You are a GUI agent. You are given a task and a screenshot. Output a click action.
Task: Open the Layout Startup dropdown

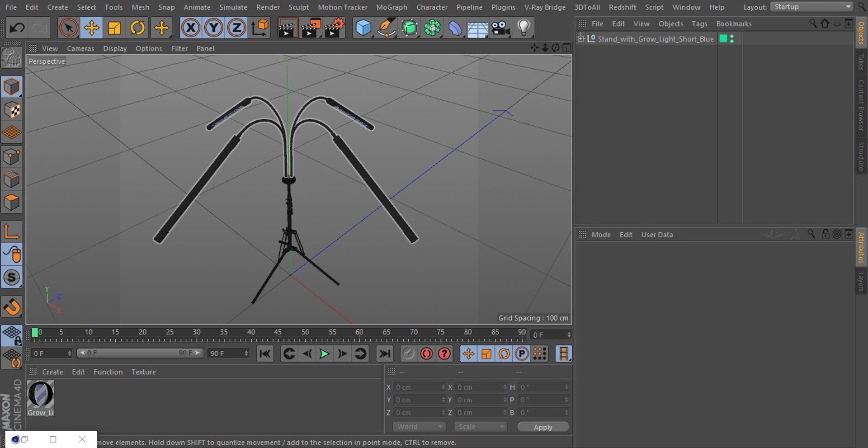point(811,7)
